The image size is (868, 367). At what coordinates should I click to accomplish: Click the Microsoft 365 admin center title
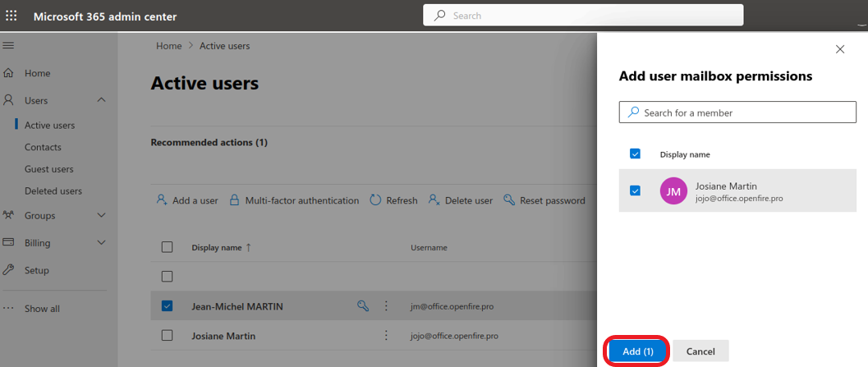(x=105, y=16)
